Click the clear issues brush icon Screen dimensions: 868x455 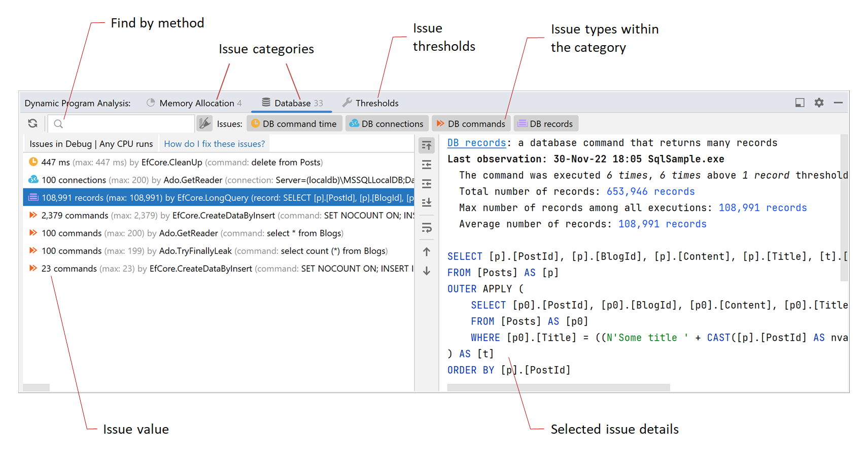pos(204,123)
